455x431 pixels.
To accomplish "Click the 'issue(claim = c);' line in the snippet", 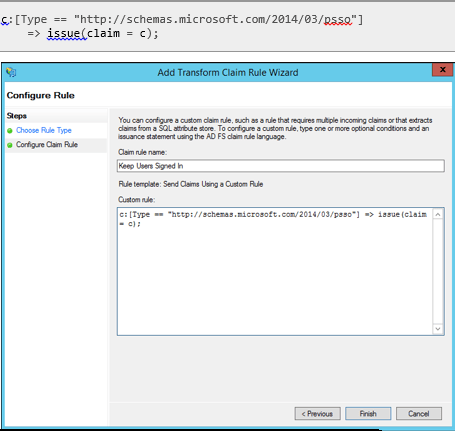I will [103, 33].
